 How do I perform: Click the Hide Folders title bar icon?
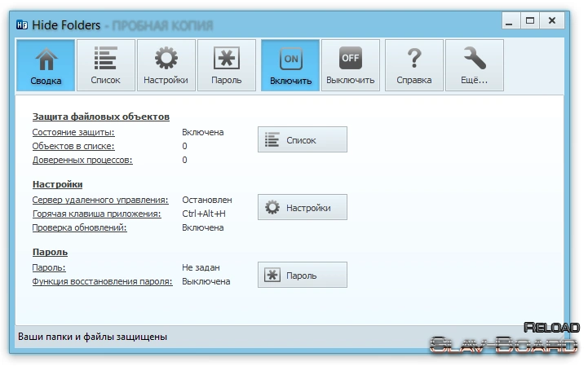tap(22, 25)
